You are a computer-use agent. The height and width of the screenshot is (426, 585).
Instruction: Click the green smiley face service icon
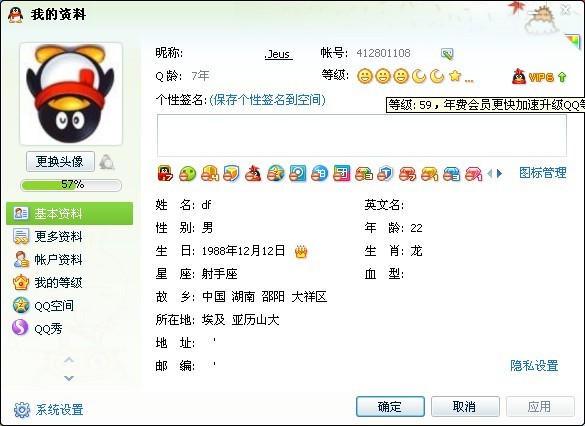[x=187, y=174]
